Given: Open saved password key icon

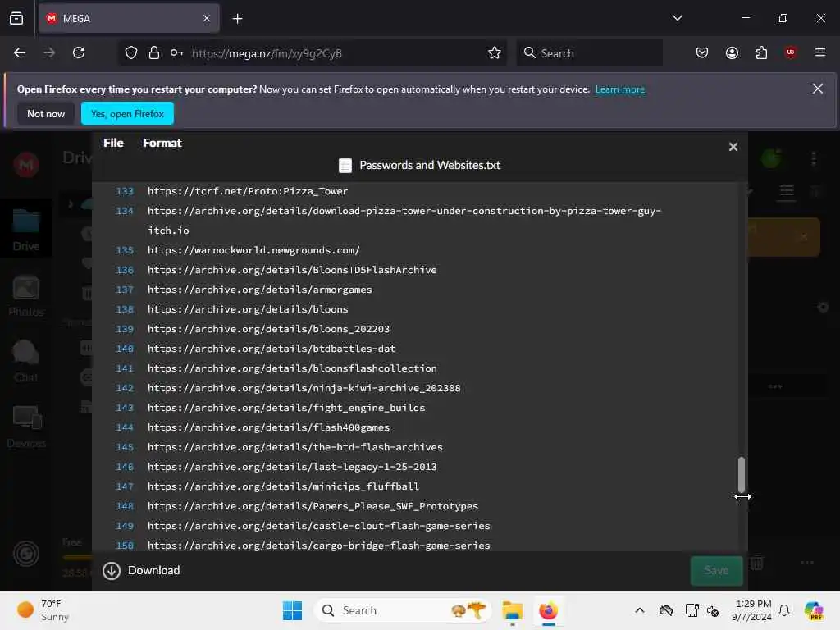Looking at the screenshot, I should 177,52.
